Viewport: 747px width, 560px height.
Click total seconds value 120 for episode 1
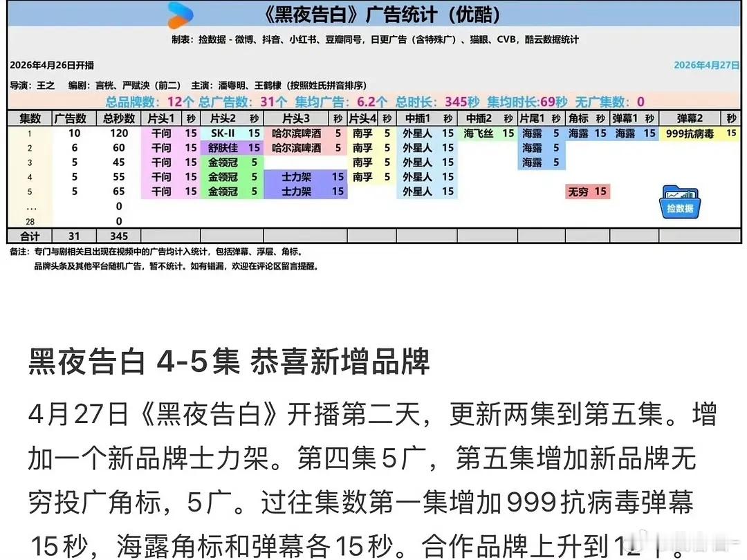pos(119,133)
